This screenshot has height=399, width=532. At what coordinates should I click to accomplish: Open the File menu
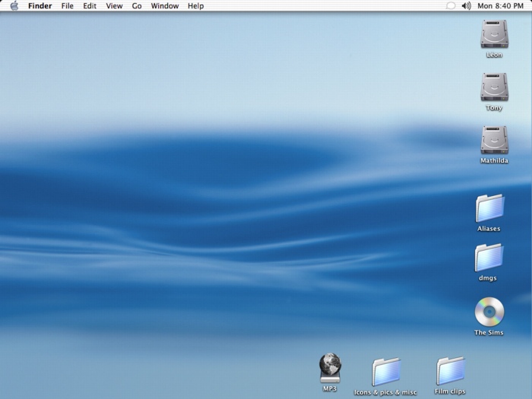pos(68,6)
